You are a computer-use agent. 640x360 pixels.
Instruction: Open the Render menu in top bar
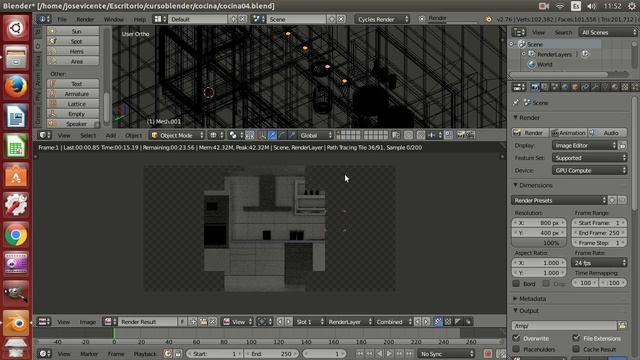click(85, 19)
